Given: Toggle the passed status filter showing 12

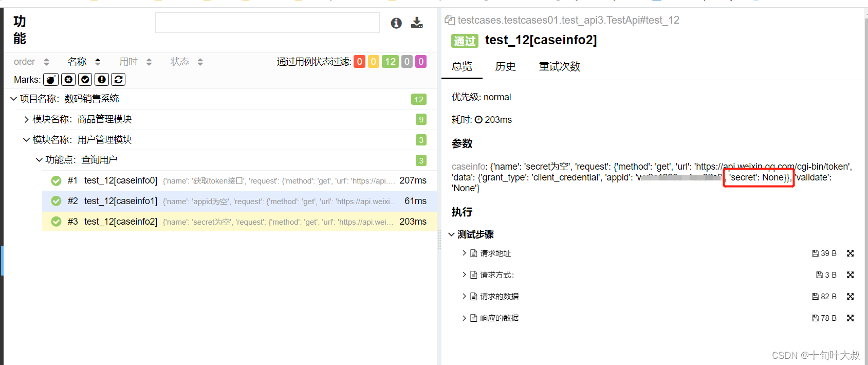Looking at the screenshot, I should click(x=391, y=62).
